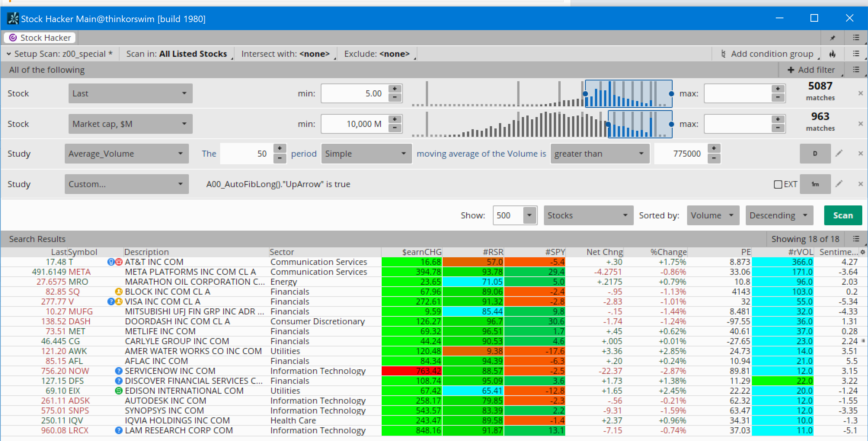
Task: Open the Simple moving average type dropdown
Action: click(366, 154)
